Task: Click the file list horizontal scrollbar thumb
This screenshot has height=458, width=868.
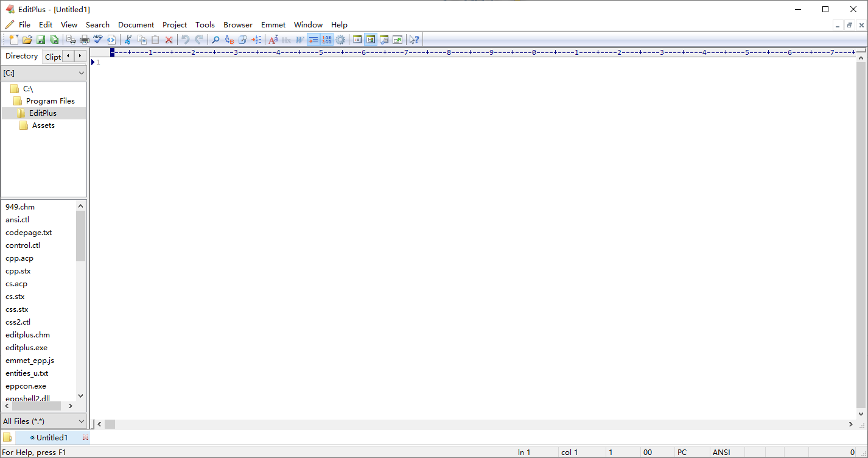Action: [x=37, y=406]
